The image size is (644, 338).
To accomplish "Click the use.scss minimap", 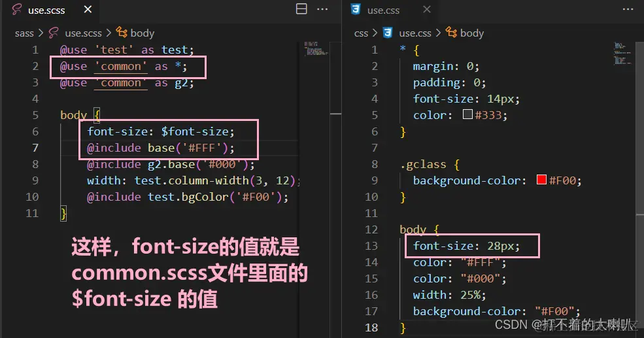I will [x=316, y=48].
